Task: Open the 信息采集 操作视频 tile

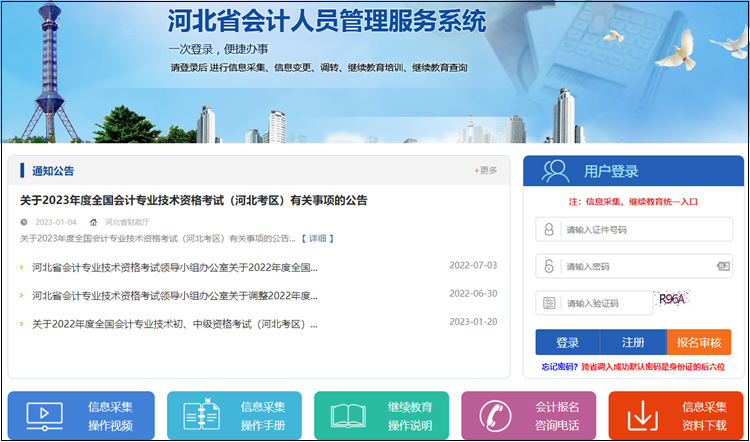Action: 81,415
